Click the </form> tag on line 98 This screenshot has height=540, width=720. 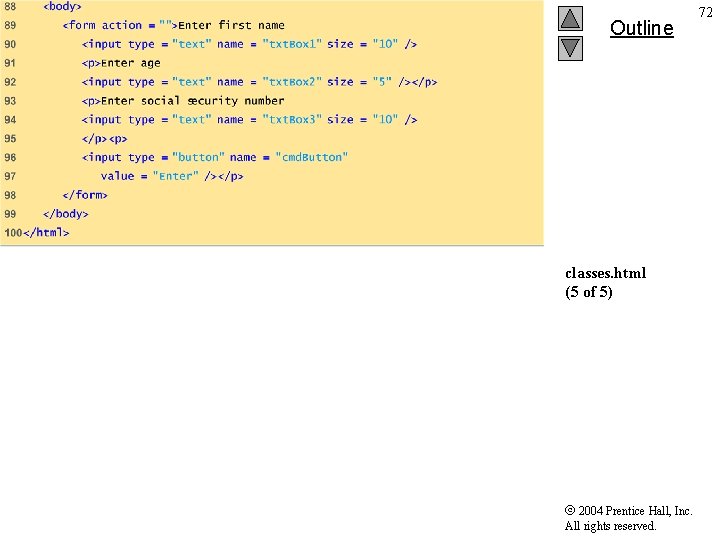click(85, 195)
